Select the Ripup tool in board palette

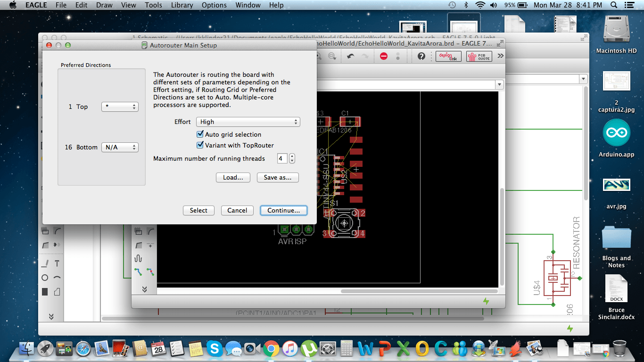pyautogui.click(x=150, y=272)
